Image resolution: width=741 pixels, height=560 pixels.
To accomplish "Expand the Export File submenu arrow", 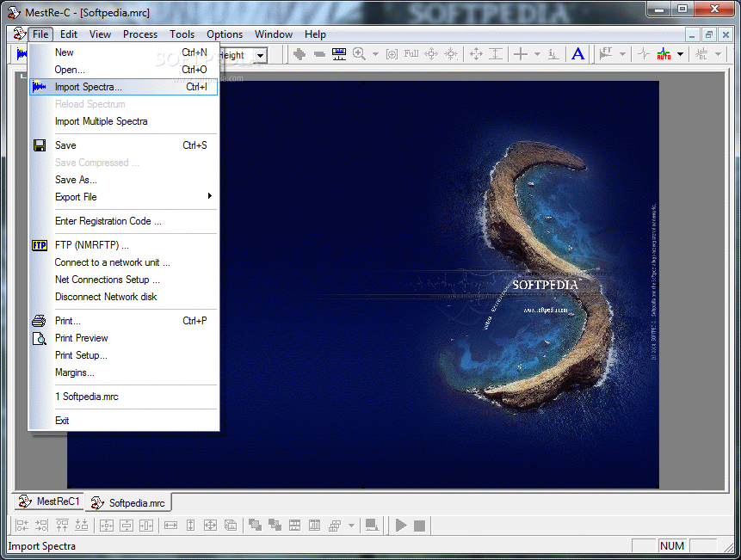I will [x=210, y=196].
